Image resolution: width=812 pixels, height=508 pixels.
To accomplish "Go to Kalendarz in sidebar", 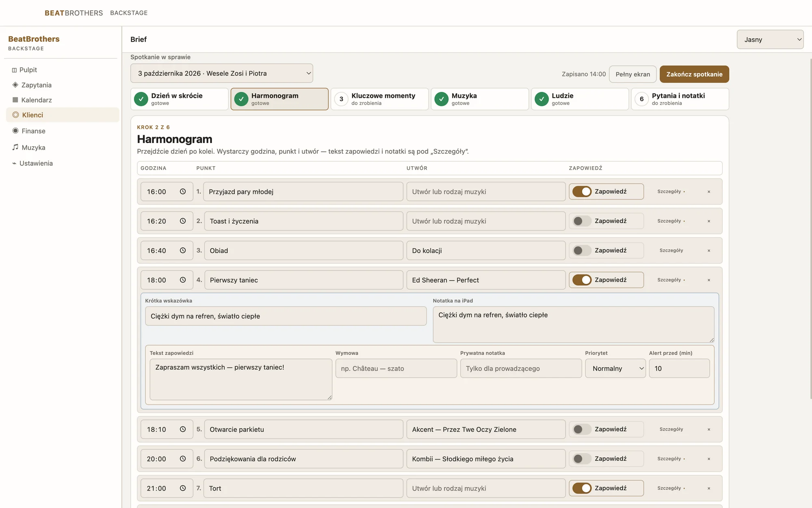I will tap(63, 100).
